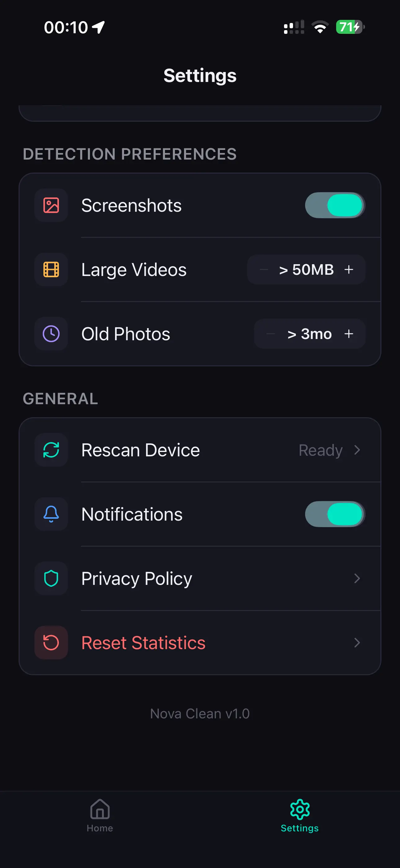Tap the Privacy Policy shield icon
Viewport: 400px width, 868px height.
click(x=51, y=578)
